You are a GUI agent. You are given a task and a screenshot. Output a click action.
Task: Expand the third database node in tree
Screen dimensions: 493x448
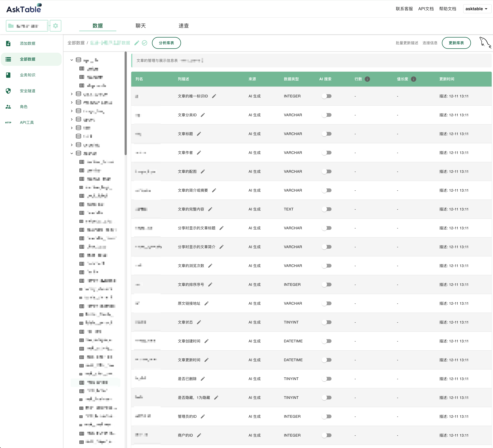tap(72, 102)
